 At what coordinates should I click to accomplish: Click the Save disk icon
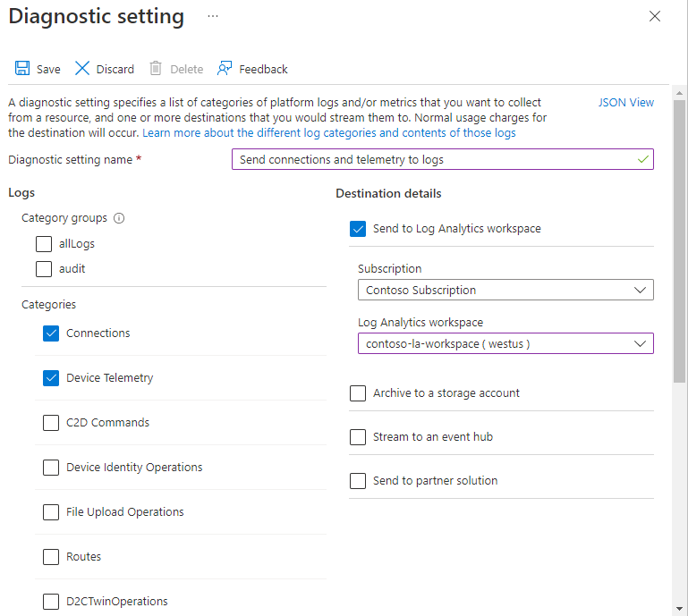22,69
